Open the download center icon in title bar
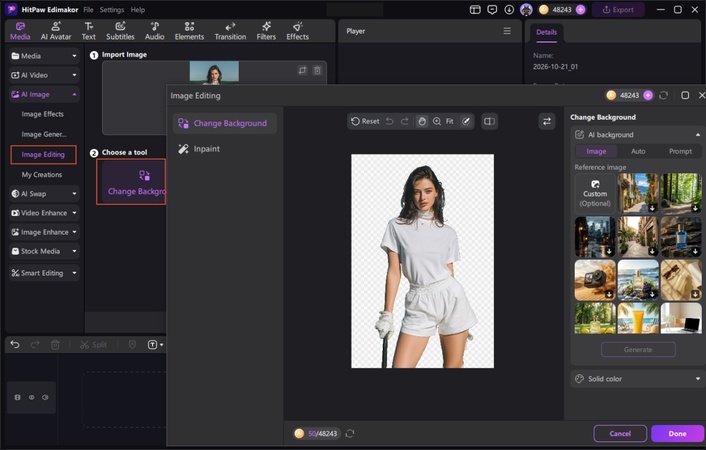706x450 pixels. [x=509, y=9]
